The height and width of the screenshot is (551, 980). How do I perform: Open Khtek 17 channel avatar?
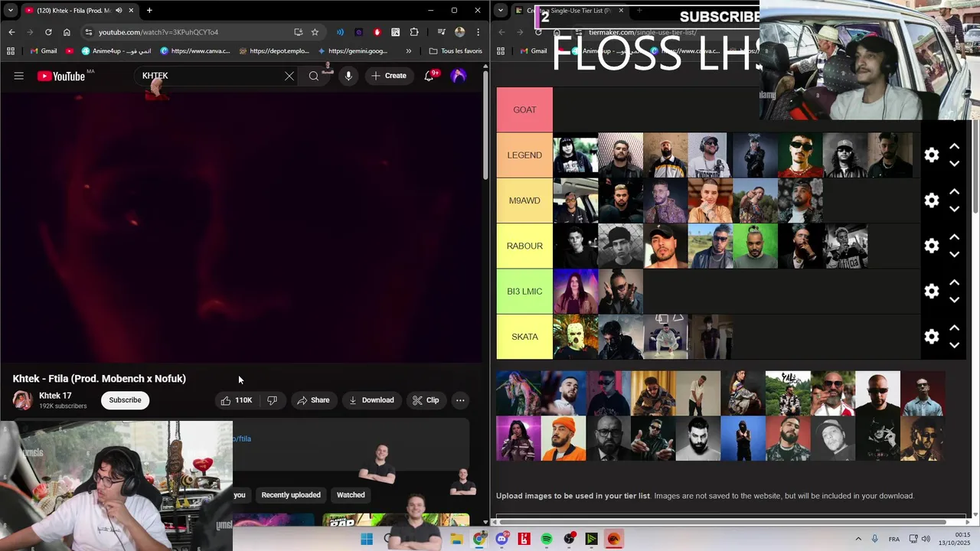[22, 400]
